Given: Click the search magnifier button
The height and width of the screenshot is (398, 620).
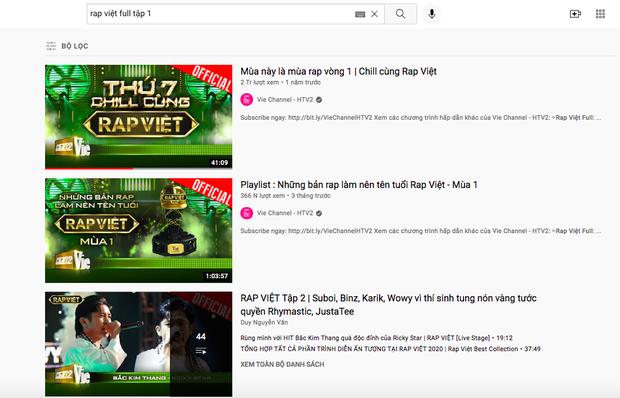Looking at the screenshot, I should click(400, 14).
